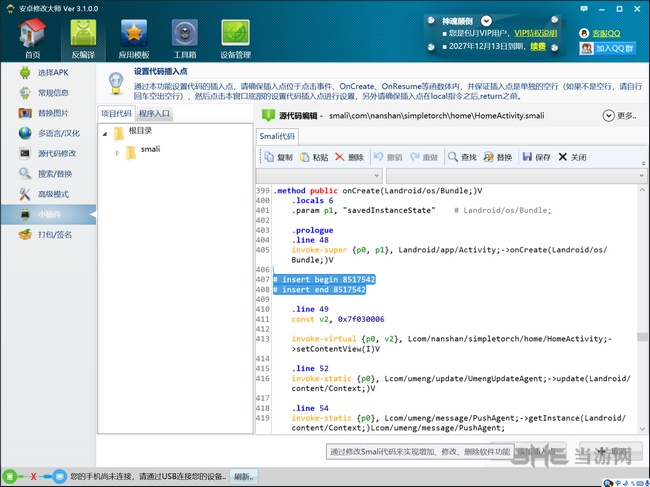
Task: Switch to the 项目代码 tab
Action: pos(116,113)
